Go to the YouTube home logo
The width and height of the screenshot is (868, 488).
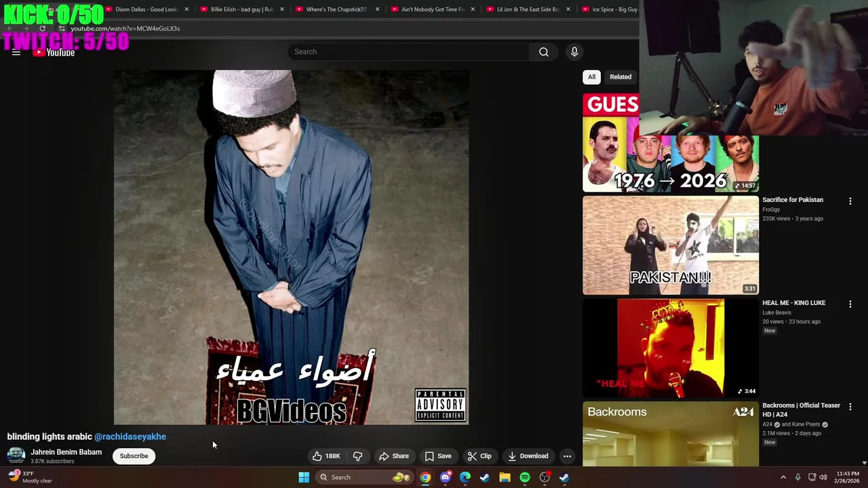54,52
